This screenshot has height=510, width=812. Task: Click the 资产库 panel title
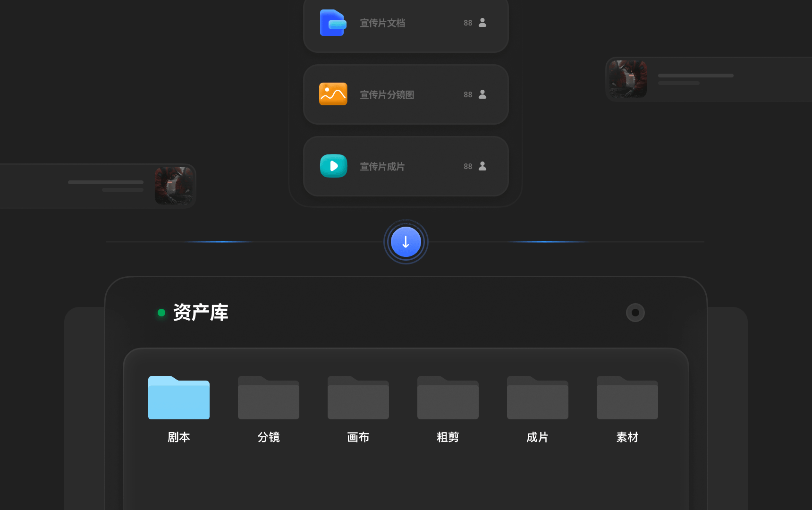coord(201,313)
